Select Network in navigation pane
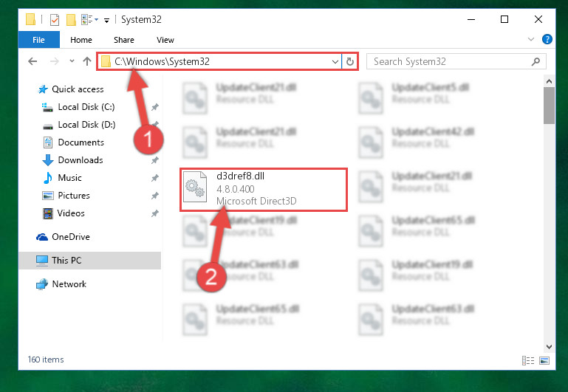Screen dimensions: 568x392 (69, 284)
